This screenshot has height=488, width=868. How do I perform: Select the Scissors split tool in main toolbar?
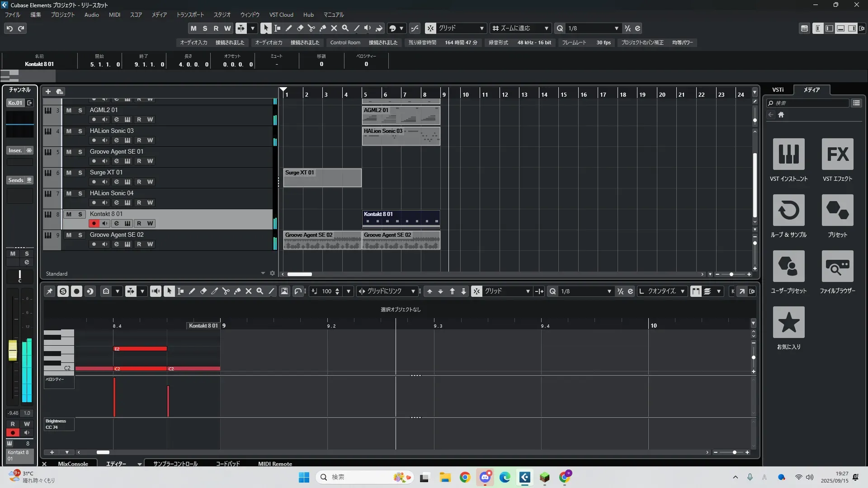coord(311,28)
